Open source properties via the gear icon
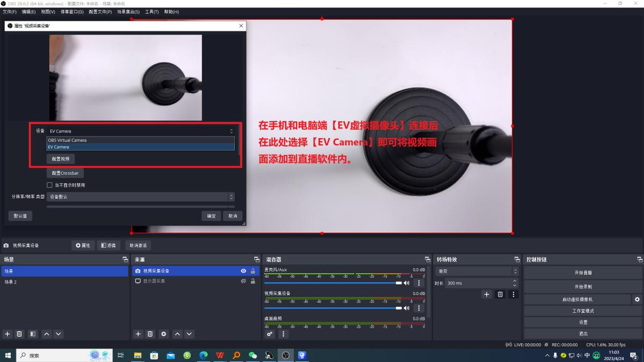This screenshot has height=362, width=644. click(163, 334)
